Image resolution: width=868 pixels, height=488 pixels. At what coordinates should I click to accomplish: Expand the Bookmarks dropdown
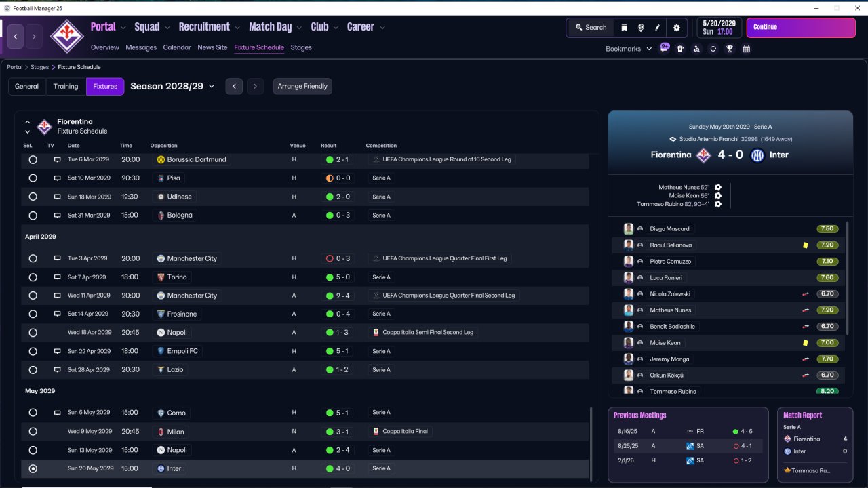click(629, 49)
